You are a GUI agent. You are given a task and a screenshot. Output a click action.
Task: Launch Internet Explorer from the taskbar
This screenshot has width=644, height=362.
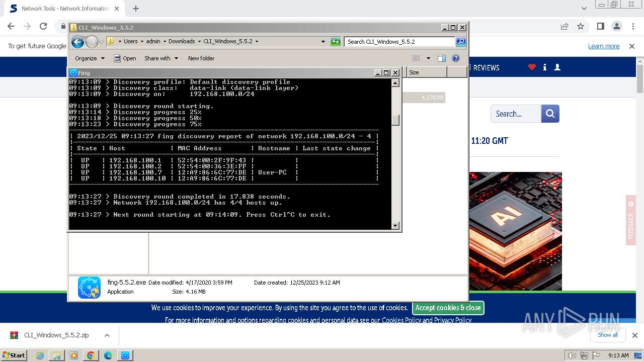[x=40, y=355]
